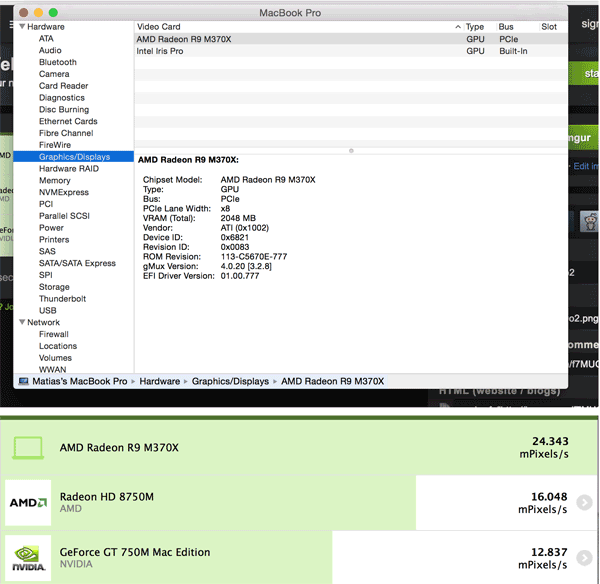Select the AMD Radeon R9 M370X table row

(300, 39)
